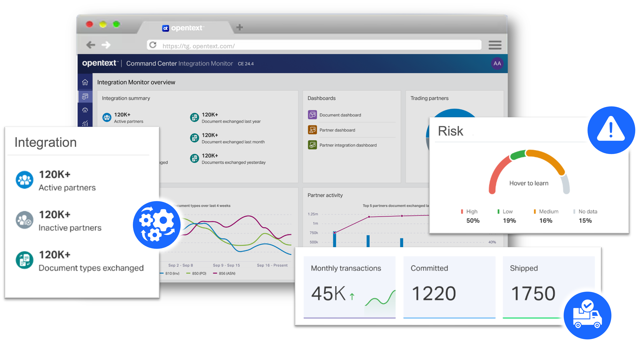Select the High 50% legend entry
The width and height of the screenshot is (644, 348).
coord(470,216)
